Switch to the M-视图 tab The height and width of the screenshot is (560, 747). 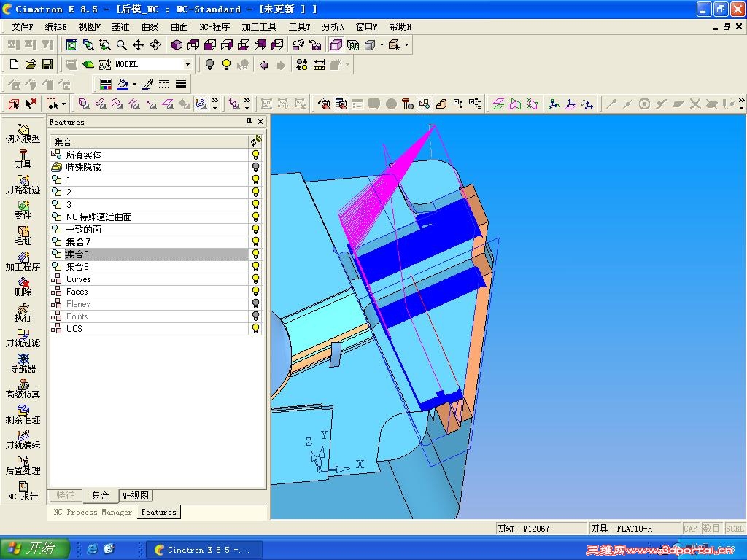coord(135,496)
